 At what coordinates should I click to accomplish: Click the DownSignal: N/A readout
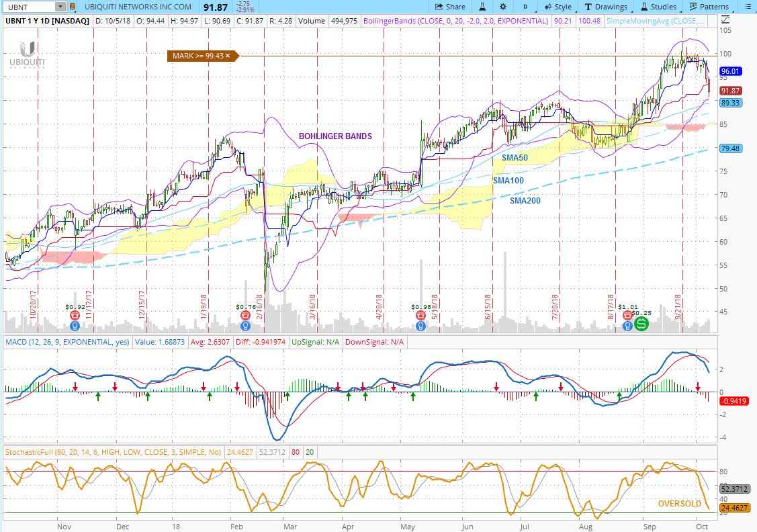click(374, 342)
